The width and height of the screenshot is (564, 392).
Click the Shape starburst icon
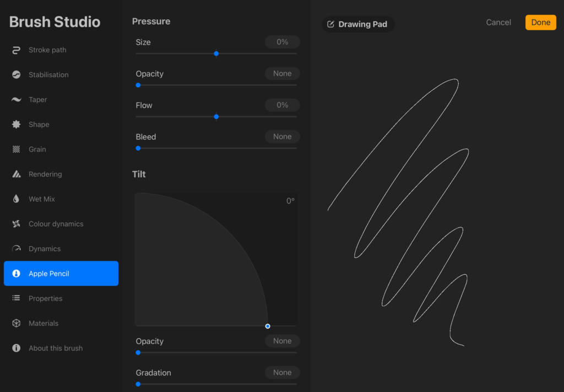tap(16, 124)
